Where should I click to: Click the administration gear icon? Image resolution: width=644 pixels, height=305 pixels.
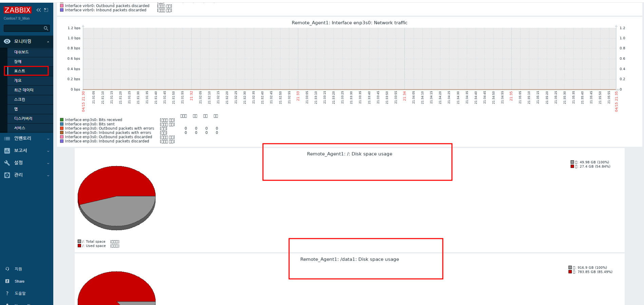tap(7, 175)
